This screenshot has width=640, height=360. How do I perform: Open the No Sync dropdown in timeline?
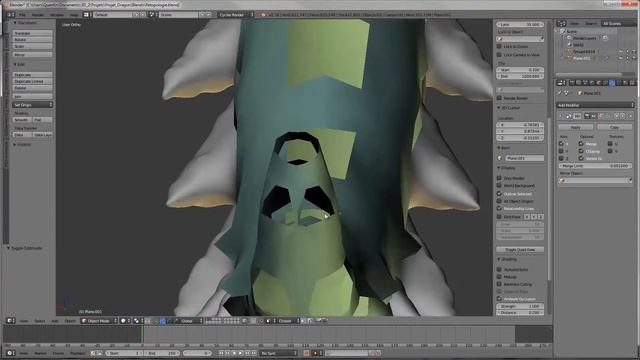click(x=279, y=353)
